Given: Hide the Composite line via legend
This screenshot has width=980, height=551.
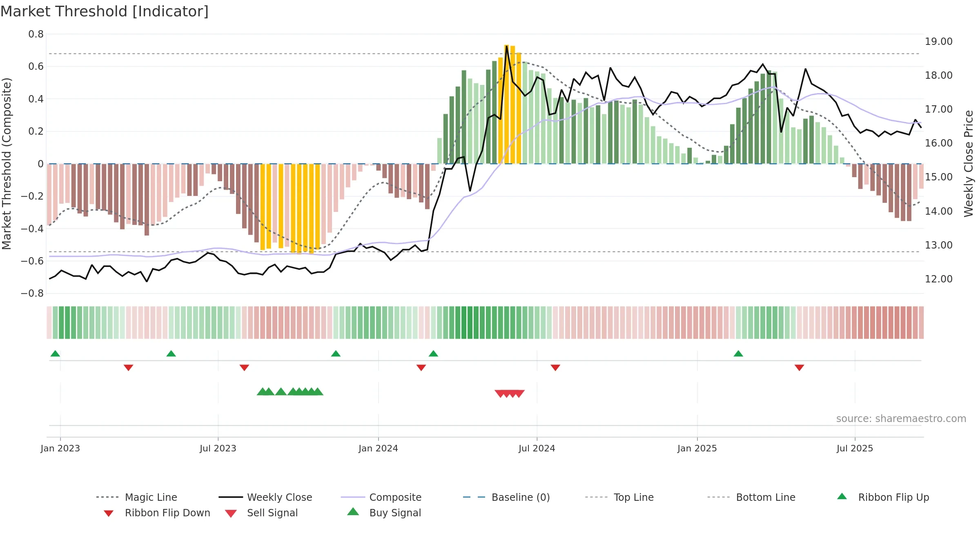Looking at the screenshot, I should point(381,497).
